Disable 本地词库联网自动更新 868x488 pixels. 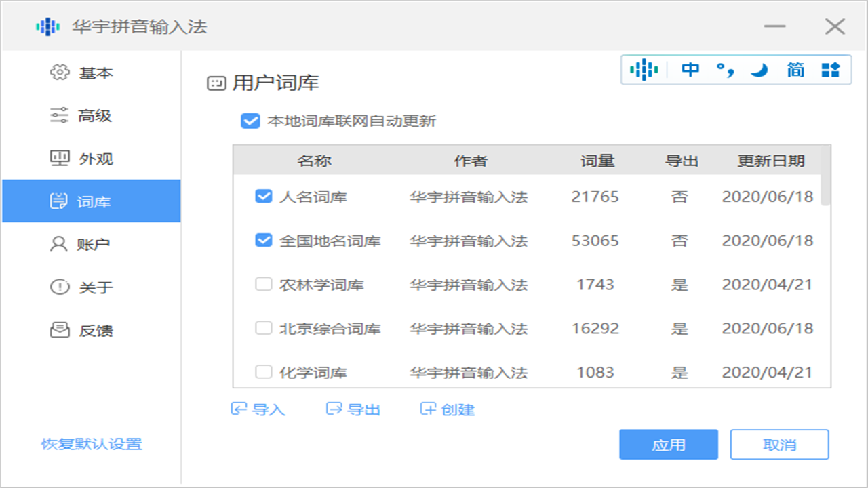click(252, 121)
